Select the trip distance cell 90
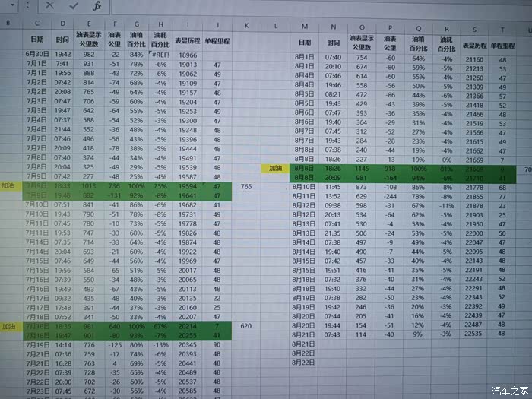The image size is (532, 399). point(217,345)
